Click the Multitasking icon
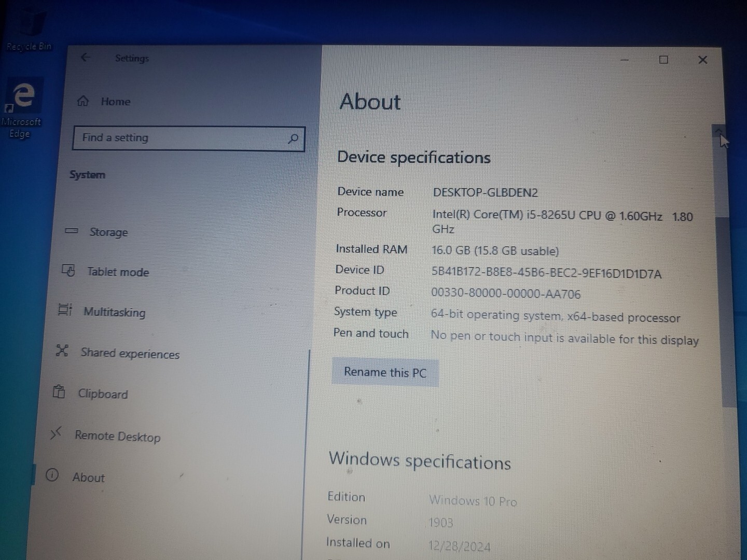Viewport: 747px width, 560px height. coord(65,310)
